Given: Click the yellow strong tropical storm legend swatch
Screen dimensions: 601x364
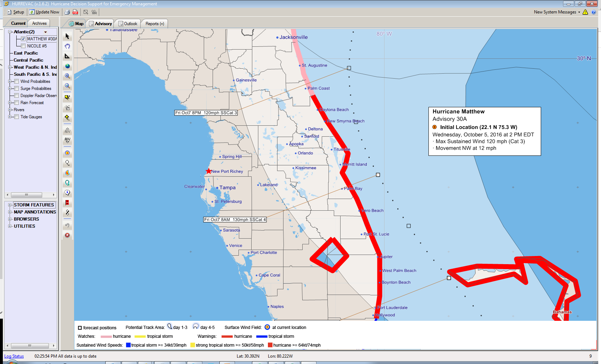Looking at the screenshot, I should (193, 345).
